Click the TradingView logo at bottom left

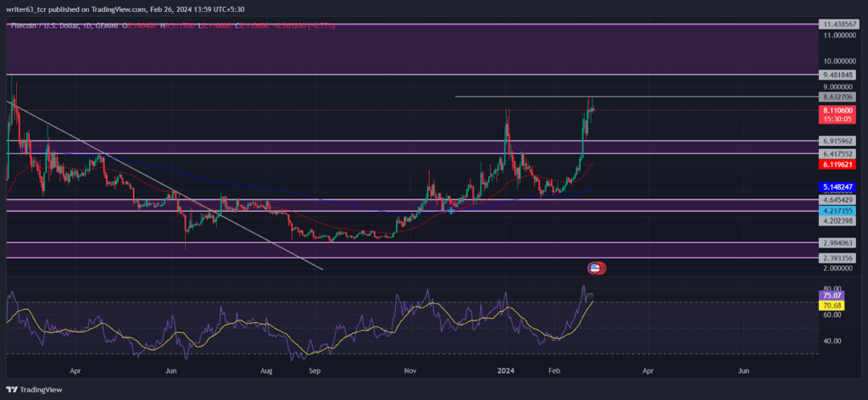click(x=34, y=390)
